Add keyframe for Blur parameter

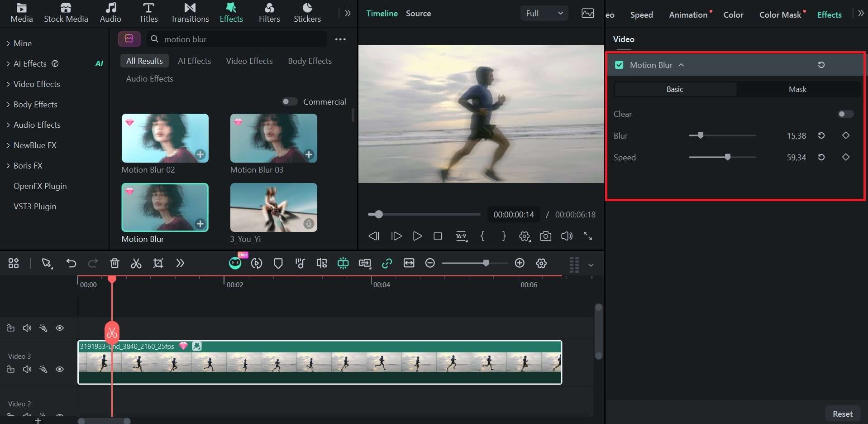coord(845,135)
